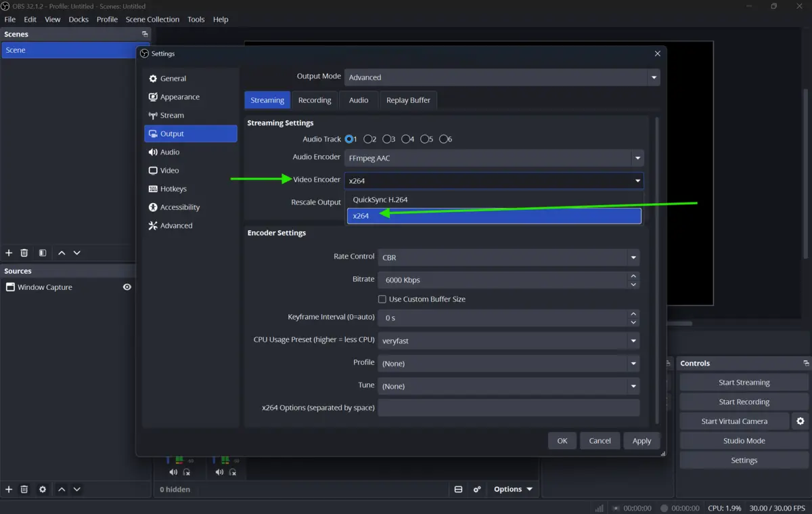Image resolution: width=812 pixels, height=514 pixels.
Task: Float the Controls dock using its header icon
Action: tap(806, 363)
